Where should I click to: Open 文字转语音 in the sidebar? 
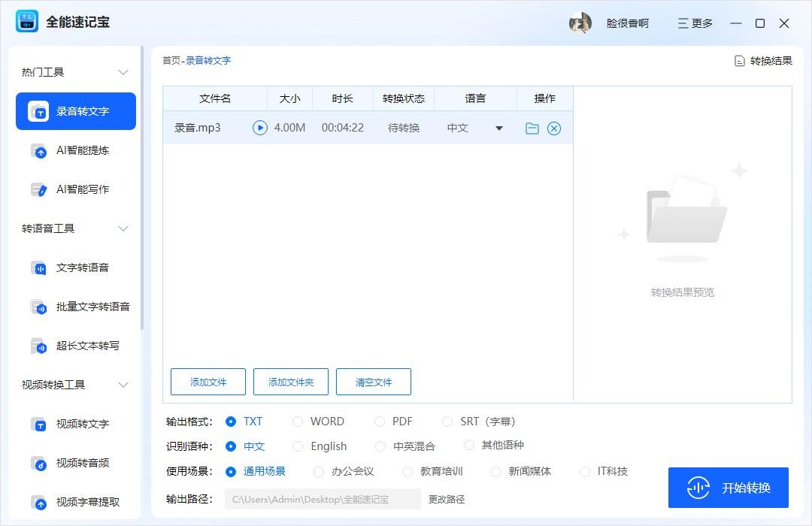[76, 268]
